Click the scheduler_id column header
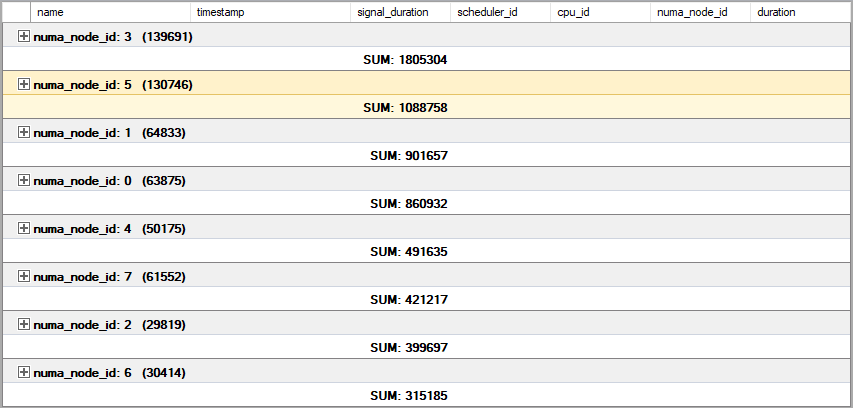853x408 pixels. (x=500, y=13)
